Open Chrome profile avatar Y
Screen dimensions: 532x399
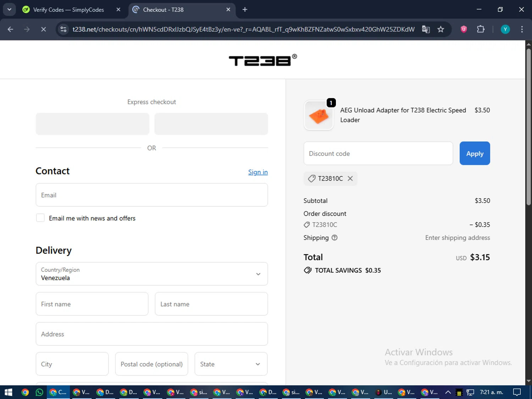pyautogui.click(x=505, y=29)
